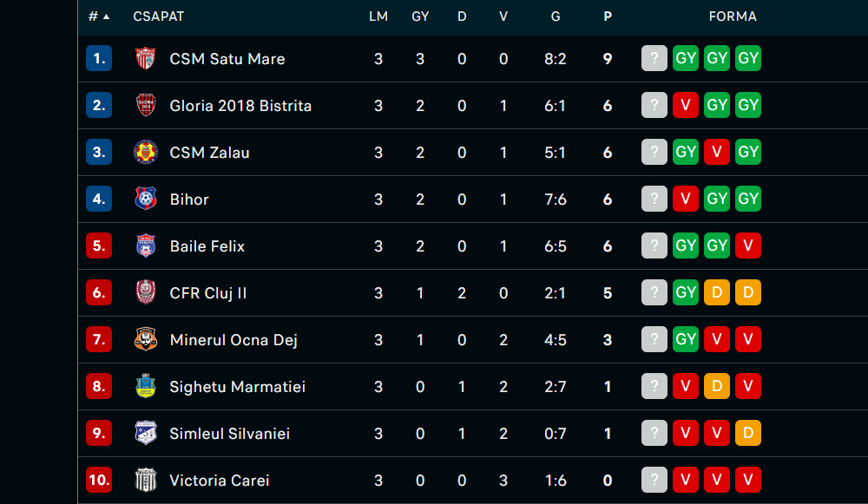868x504 pixels.
Task: Click the rank 10 position badge
Action: [x=99, y=480]
